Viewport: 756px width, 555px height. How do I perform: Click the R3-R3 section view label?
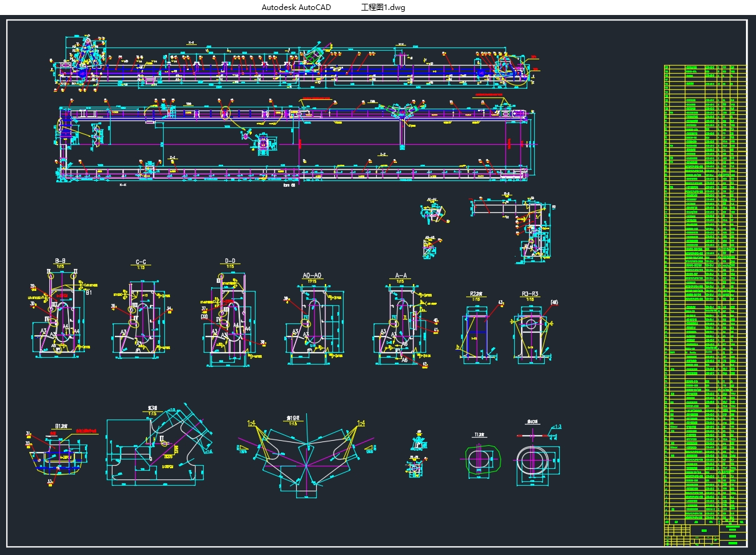[x=530, y=293]
